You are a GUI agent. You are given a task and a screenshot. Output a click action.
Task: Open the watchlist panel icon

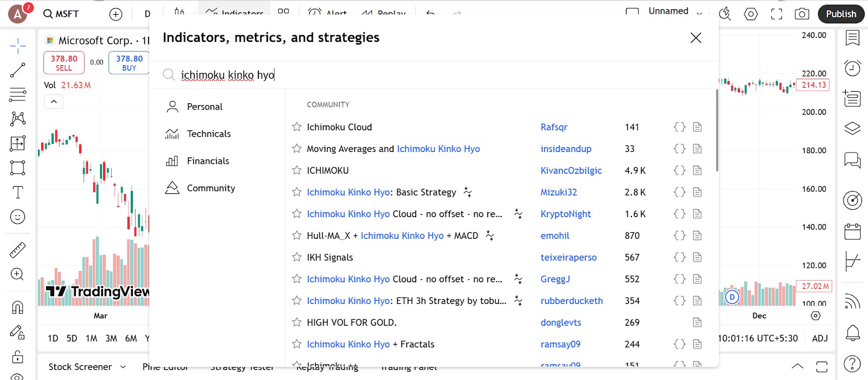click(853, 38)
